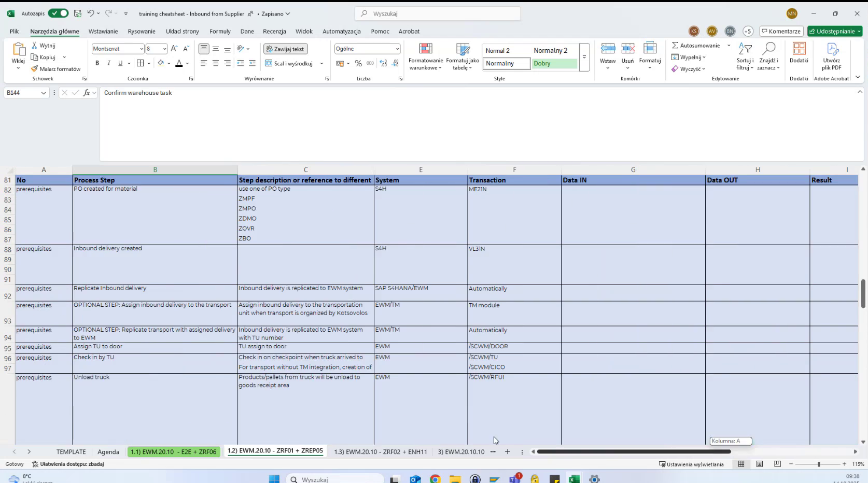
Task: Open the font color dropdown arrow
Action: pos(187,63)
